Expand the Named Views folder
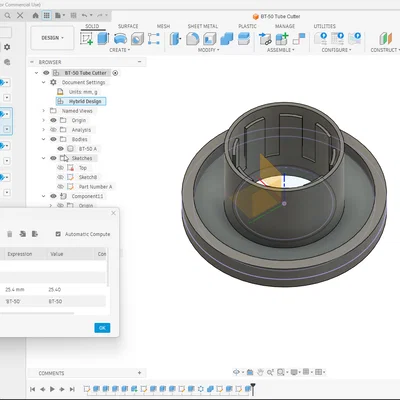Screen dimensions: 400x400 coord(44,111)
